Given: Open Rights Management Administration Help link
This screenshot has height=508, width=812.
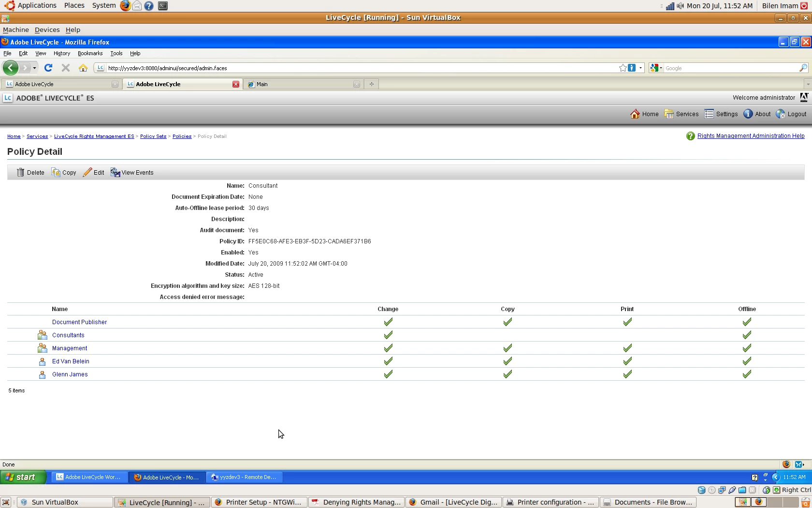Looking at the screenshot, I should [x=751, y=136].
